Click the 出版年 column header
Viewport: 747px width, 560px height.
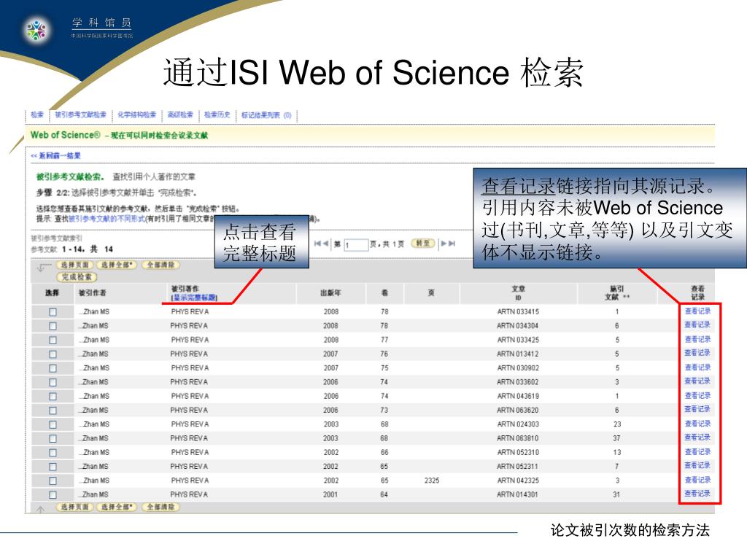tap(330, 293)
